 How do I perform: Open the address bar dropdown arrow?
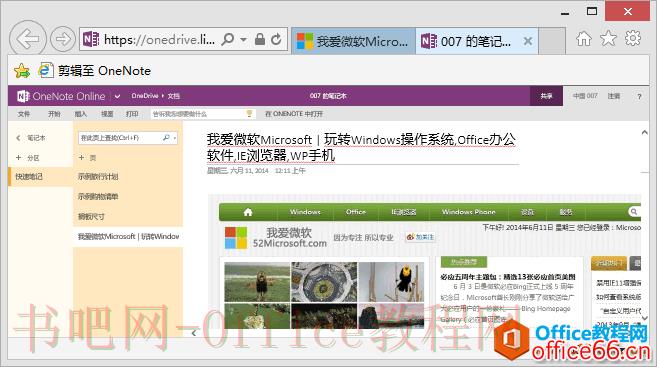243,40
